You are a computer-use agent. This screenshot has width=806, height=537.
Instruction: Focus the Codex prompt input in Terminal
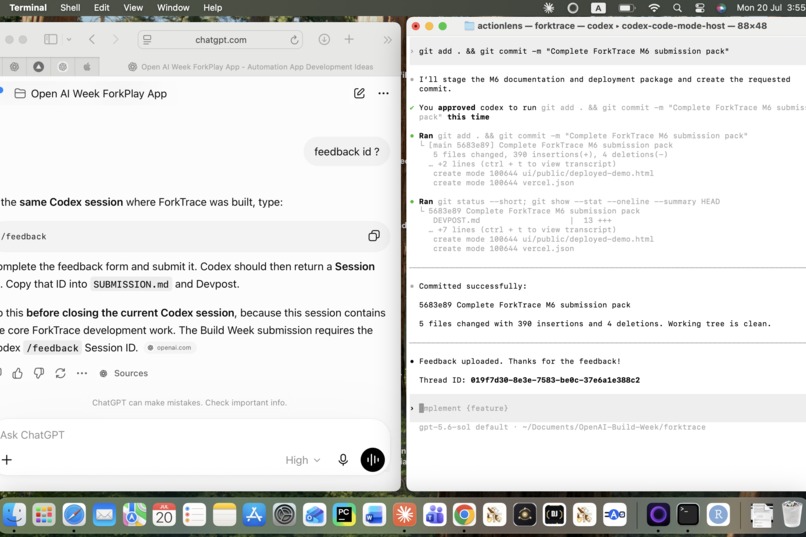pos(607,408)
